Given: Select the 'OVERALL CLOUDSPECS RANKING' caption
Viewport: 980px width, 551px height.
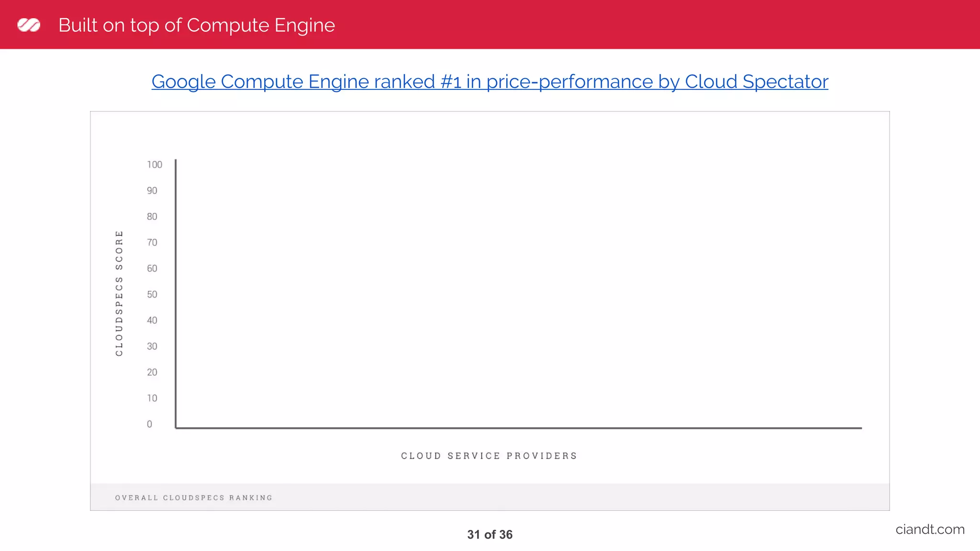Looking at the screenshot, I should (194, 498).
